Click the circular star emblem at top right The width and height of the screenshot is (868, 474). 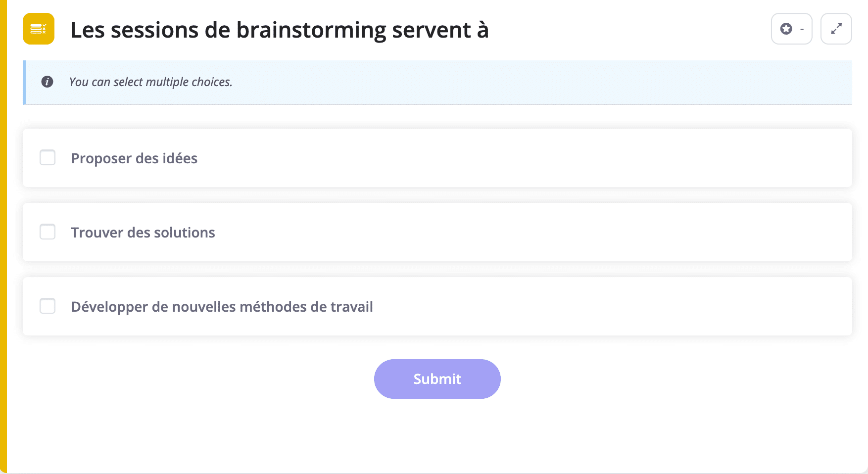pos(786,29)
